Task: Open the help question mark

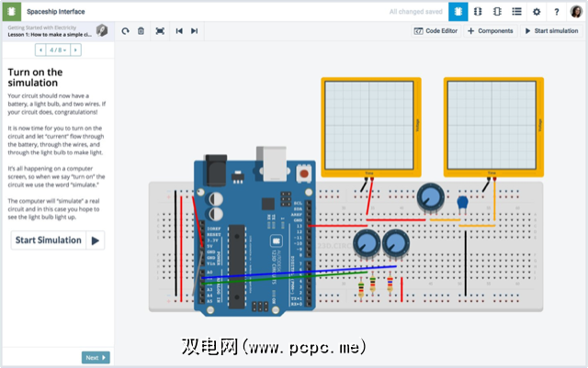Action: [x=556, y=11]
